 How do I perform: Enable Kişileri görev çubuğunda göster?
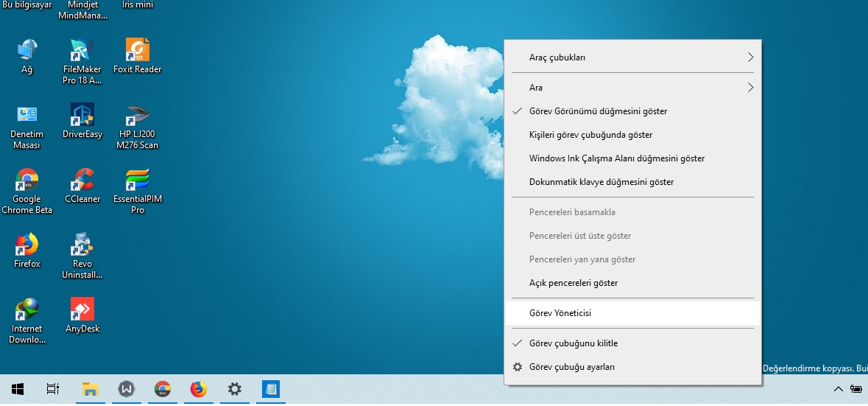[x=632, y=135]
